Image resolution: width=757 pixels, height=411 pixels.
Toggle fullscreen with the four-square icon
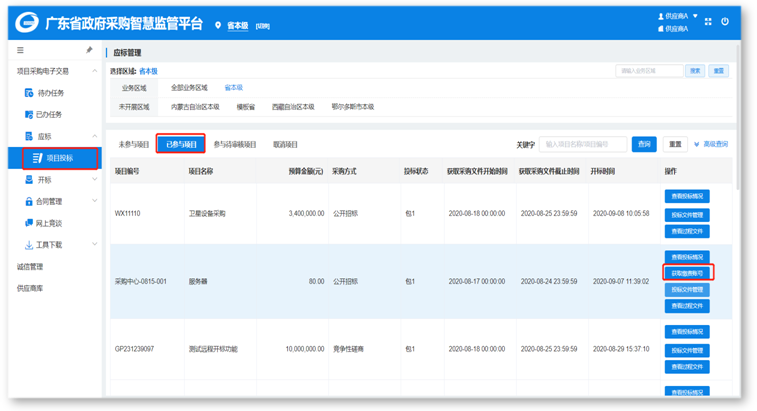[708, 21]
